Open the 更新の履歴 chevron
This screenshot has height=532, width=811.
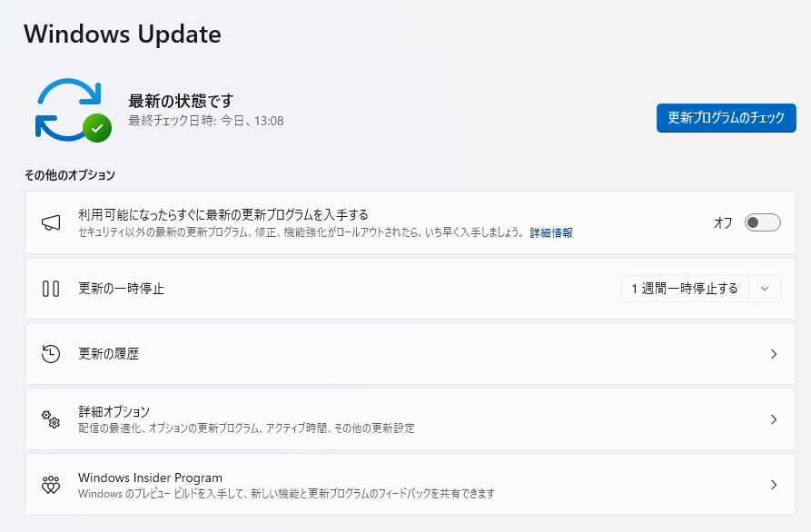click(x=774, y=354)
